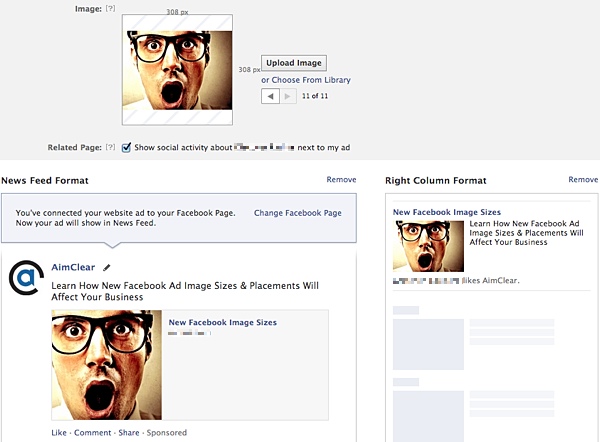Click the News Feed ad image thumbnail
Image resolution: width=600 pixels, height=442 pixels.
106,365
